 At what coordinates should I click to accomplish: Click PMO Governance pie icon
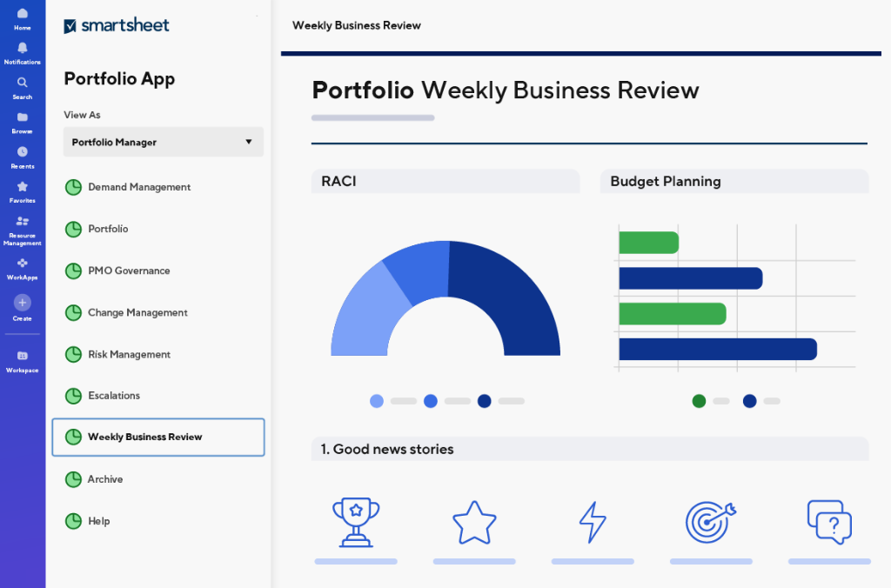coord(73,271)
